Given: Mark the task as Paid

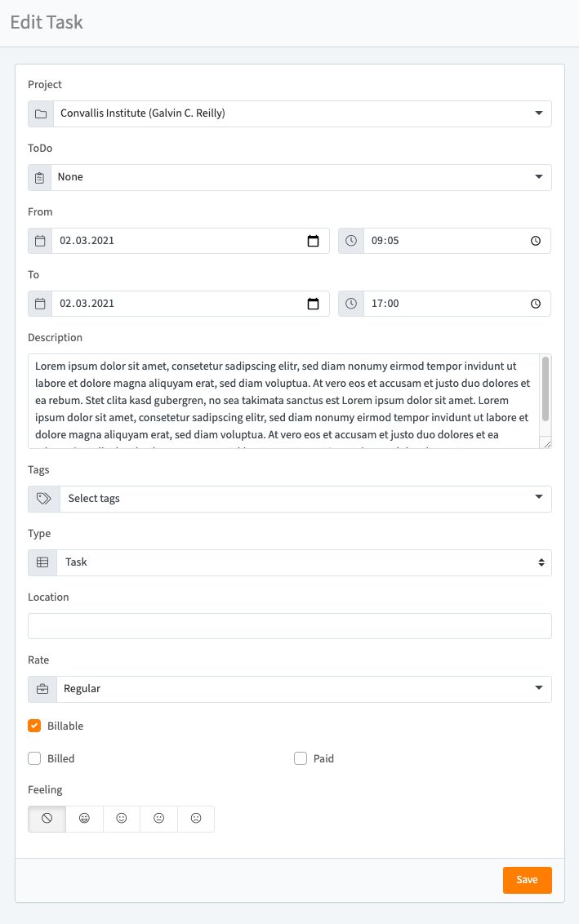Looking at the screenshot, I should pyautogui.click(x=301, y=758).
